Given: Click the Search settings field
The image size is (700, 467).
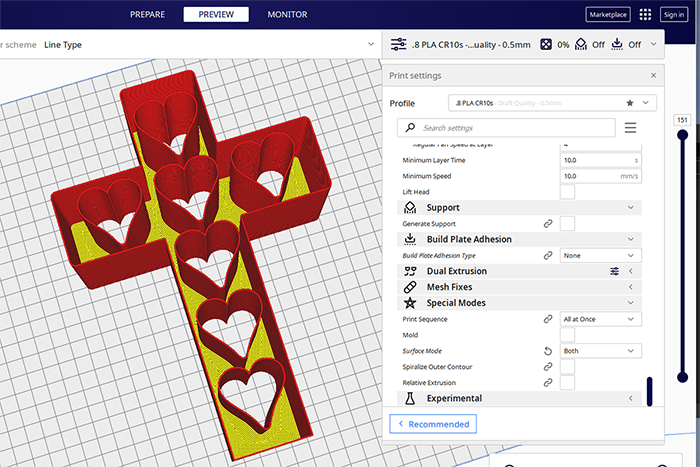Looking at the screenshot, I should pos(506,128).
